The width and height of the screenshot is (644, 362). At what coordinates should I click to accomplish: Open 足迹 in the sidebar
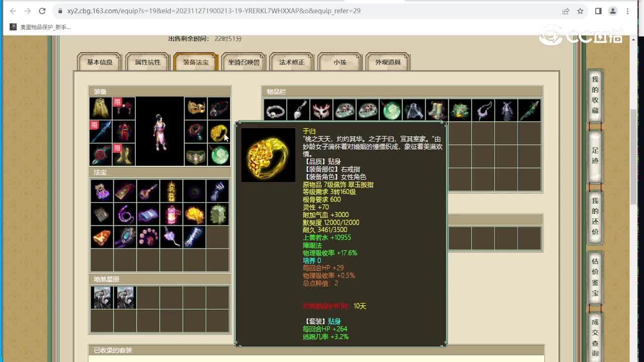click(595, 156)
